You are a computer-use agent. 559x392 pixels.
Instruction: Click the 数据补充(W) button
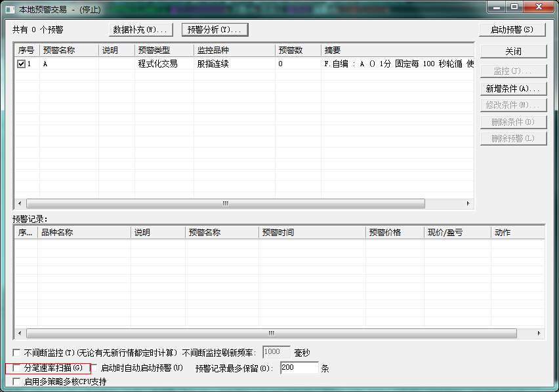pos(141,29)
